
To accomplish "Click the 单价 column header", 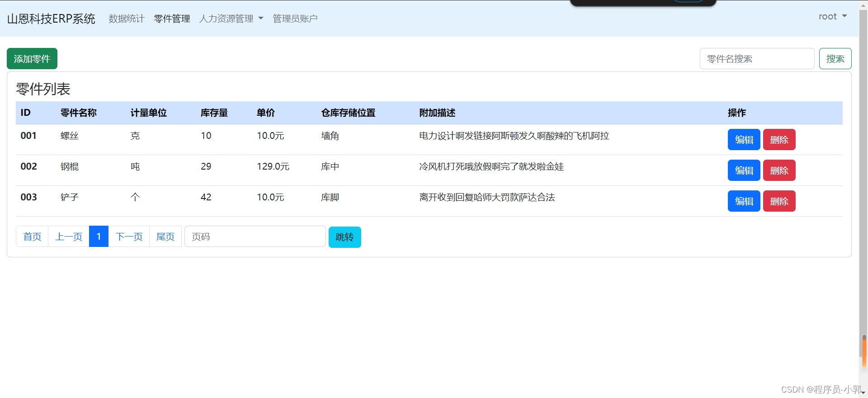I will click(266, 113).
